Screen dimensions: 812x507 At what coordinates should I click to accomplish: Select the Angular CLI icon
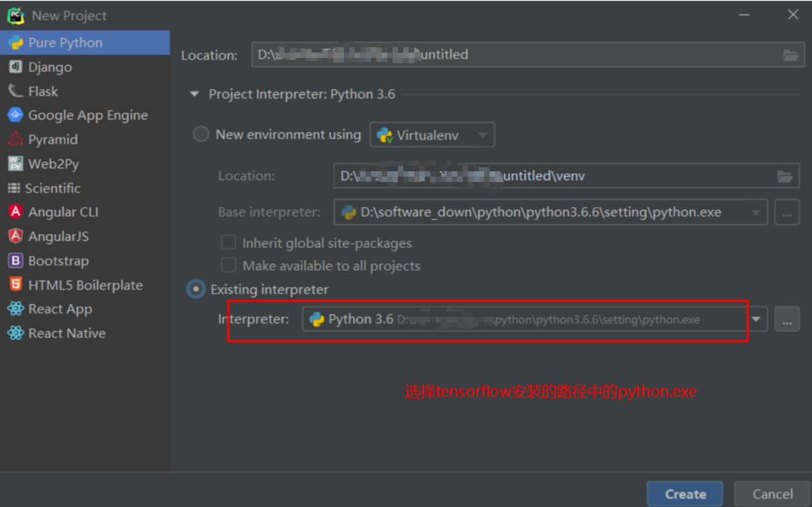coord(16,212)
